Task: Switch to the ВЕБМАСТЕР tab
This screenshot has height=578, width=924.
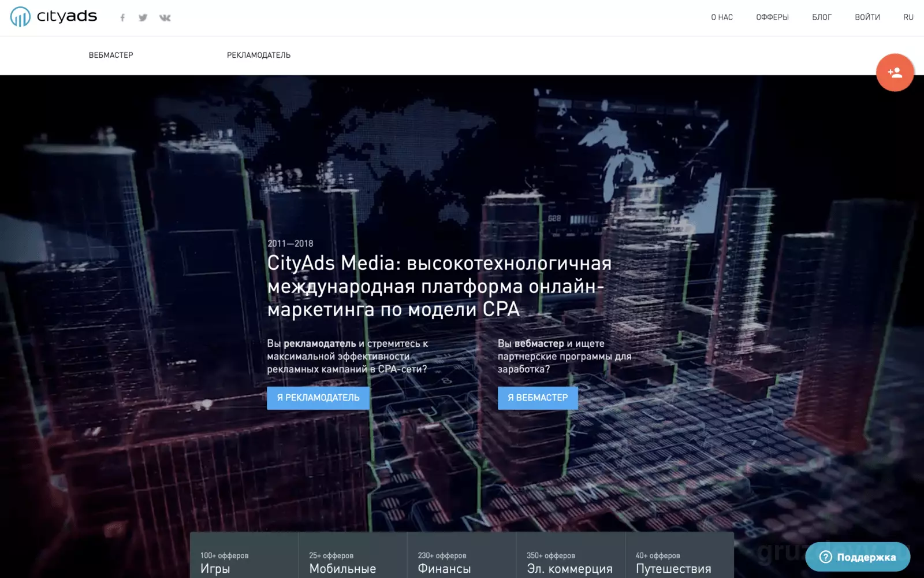Action: click(111, 55)
